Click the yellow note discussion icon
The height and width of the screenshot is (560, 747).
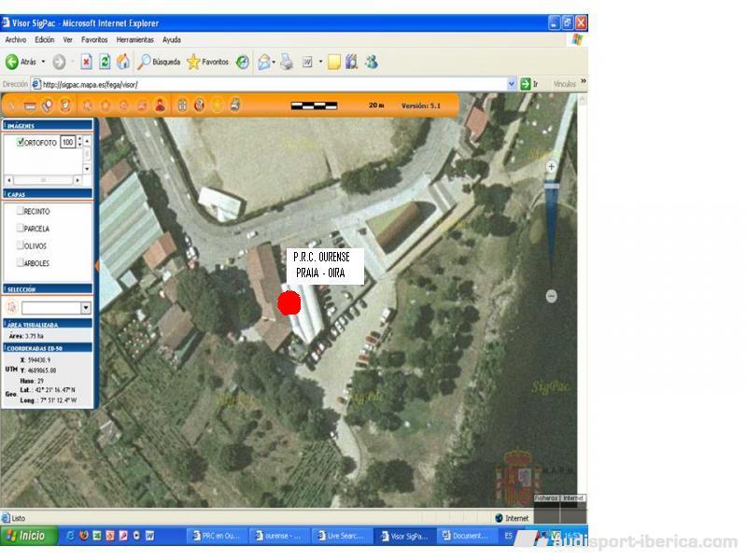click(x=334, y=62)
